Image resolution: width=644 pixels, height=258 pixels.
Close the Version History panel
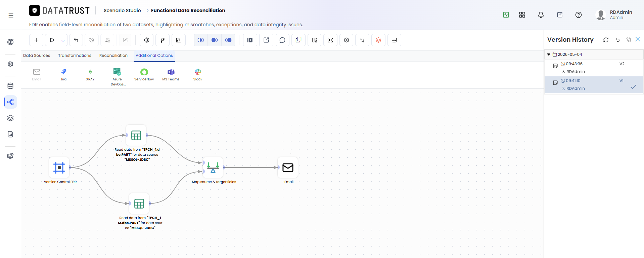(638, 39)
